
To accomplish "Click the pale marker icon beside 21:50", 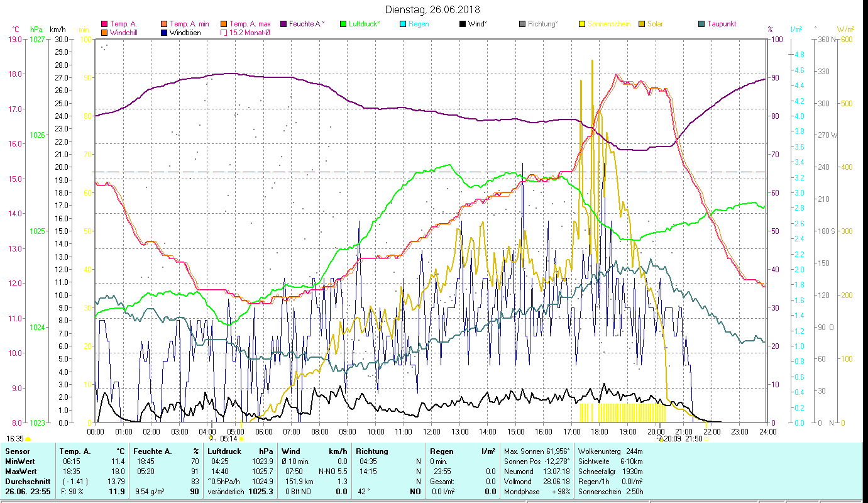I will [x=706, y=439].
